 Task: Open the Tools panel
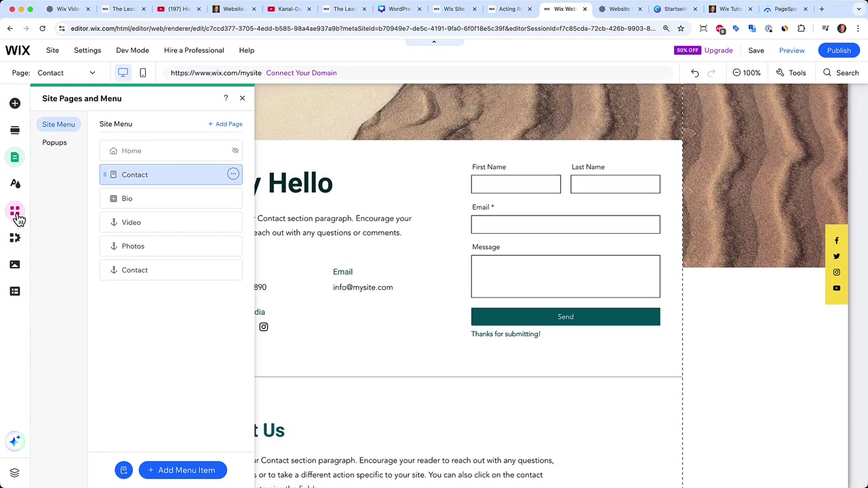click(x=791, y=73)
